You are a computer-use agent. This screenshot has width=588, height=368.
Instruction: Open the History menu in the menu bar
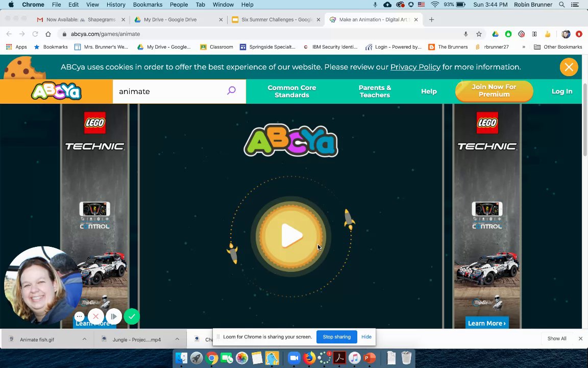pyautogui.click(x=115, y=5)
